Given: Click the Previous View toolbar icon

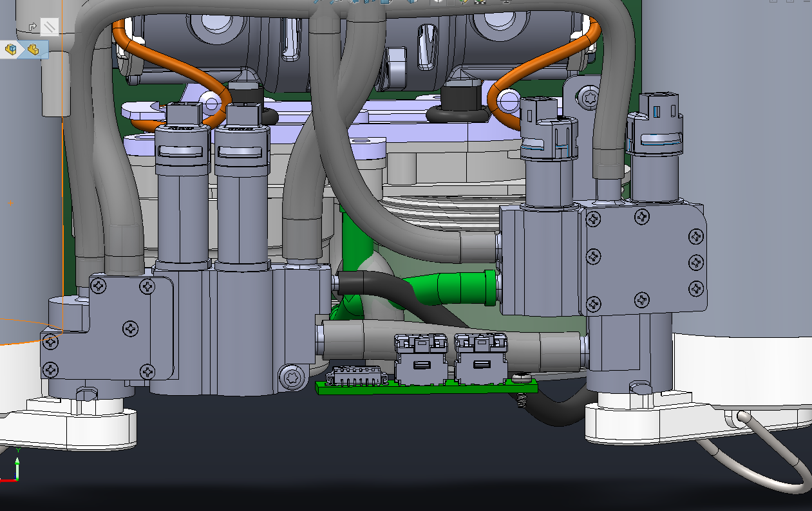Looking at the screenshot, I should pos(354,1).
